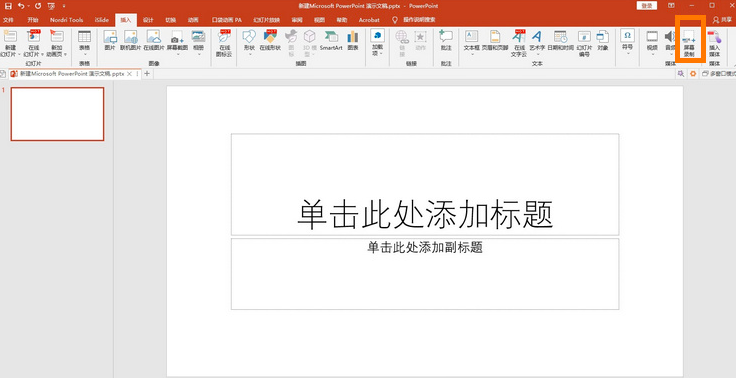Open the undo history dropdown arrow
The image size is (736, 378).
click(29, 7)
